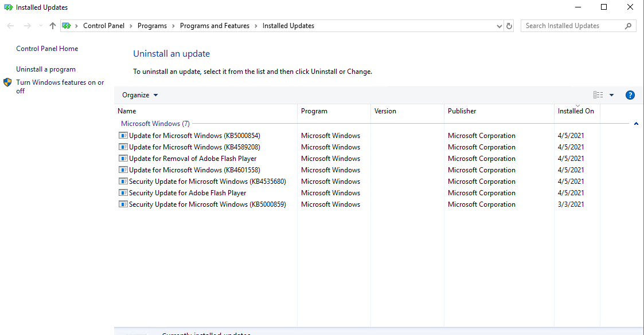644x335 pixels.
Task: Minimize the Installed Updates window
Action: [x=578, y=7]
